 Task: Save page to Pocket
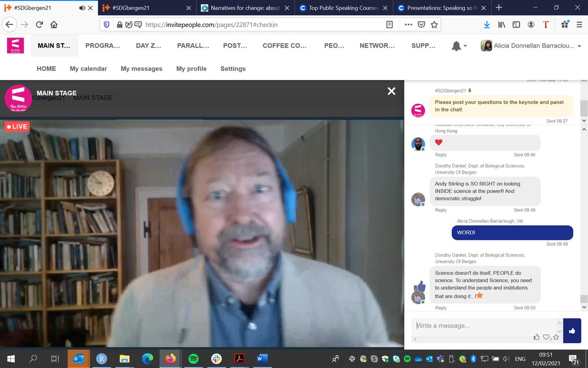[x=421, y=24]
